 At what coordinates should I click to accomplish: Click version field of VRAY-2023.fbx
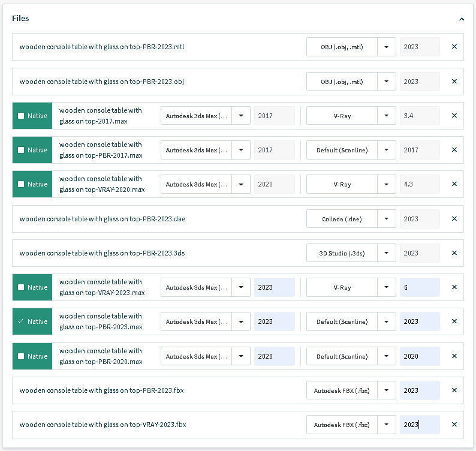pos(420,425)
